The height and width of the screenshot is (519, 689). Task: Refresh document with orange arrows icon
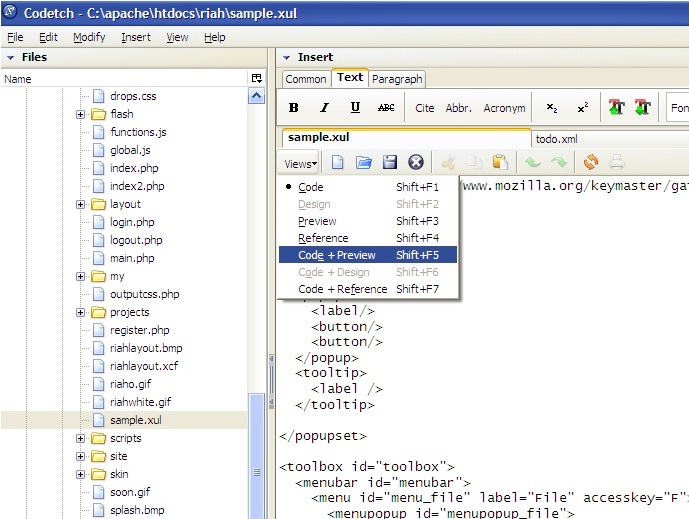(x=591, y=163)
